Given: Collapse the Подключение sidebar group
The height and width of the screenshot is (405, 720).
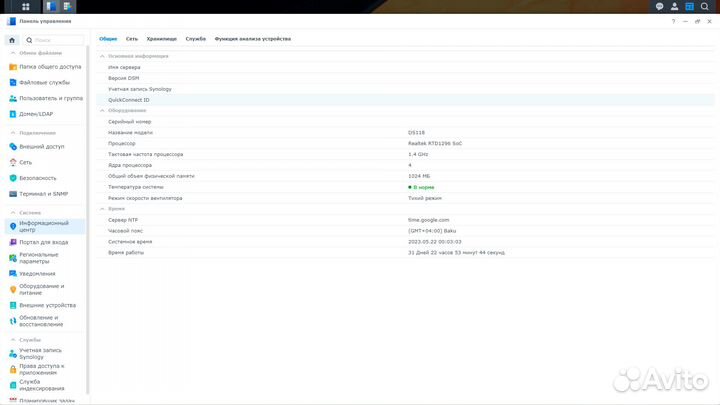Looking at the screenshot, I should pos(13,133).
